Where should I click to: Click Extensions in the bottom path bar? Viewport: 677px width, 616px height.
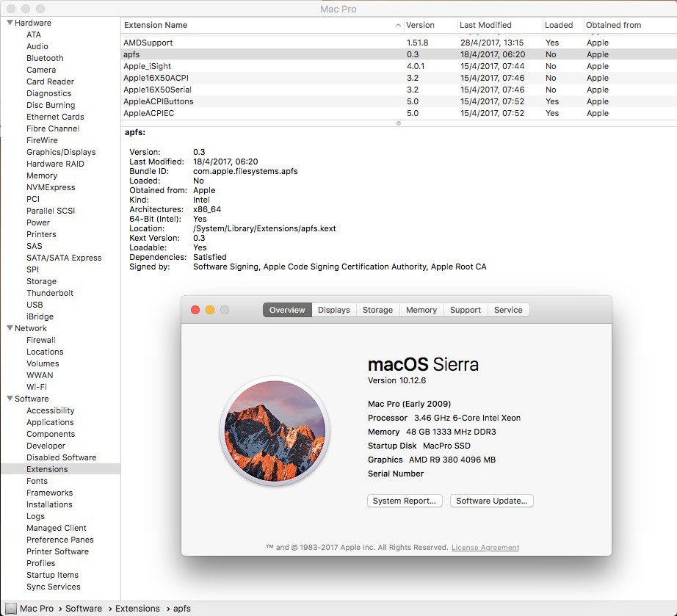[x=138, y=608]
